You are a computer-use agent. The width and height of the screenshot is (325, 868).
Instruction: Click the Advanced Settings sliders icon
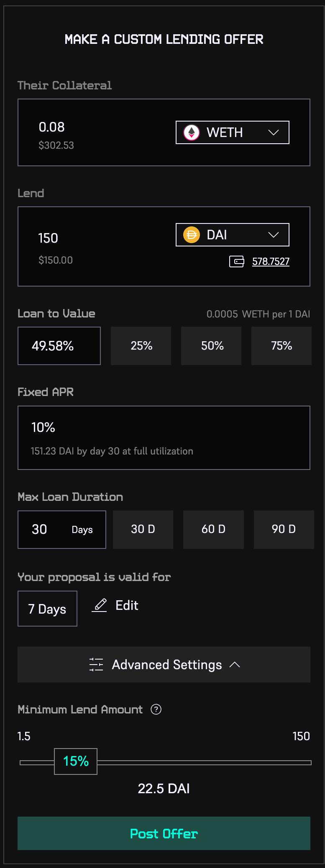(x=96, y=665)
